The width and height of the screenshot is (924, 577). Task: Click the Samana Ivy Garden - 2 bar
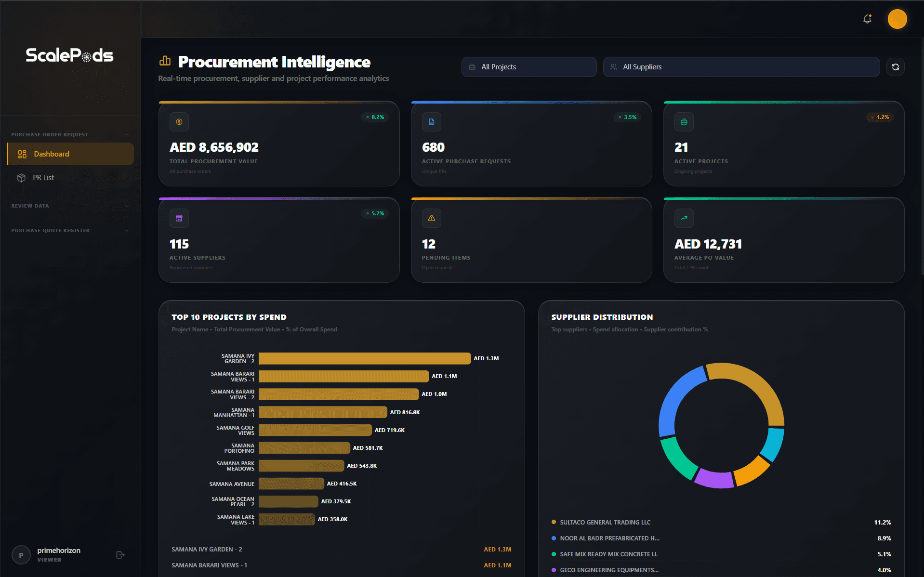coord(365,358)
